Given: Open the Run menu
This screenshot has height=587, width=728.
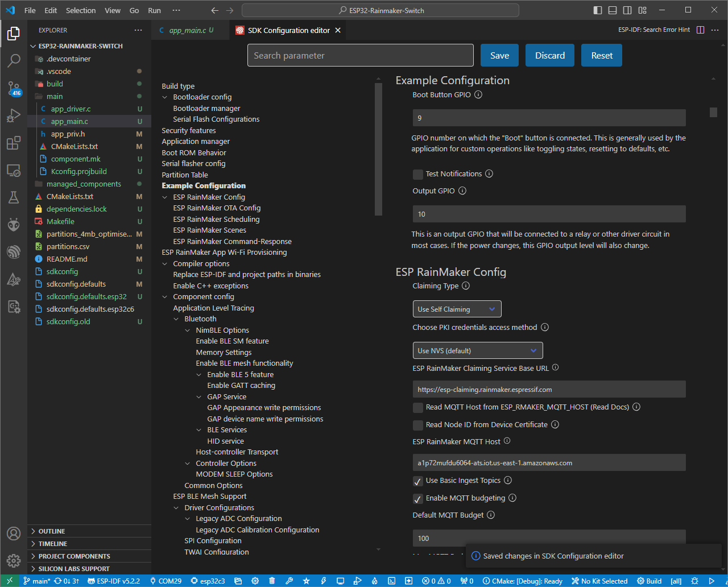Looking at the screenshot, I should pyautogui.click(x=154, y=10).
